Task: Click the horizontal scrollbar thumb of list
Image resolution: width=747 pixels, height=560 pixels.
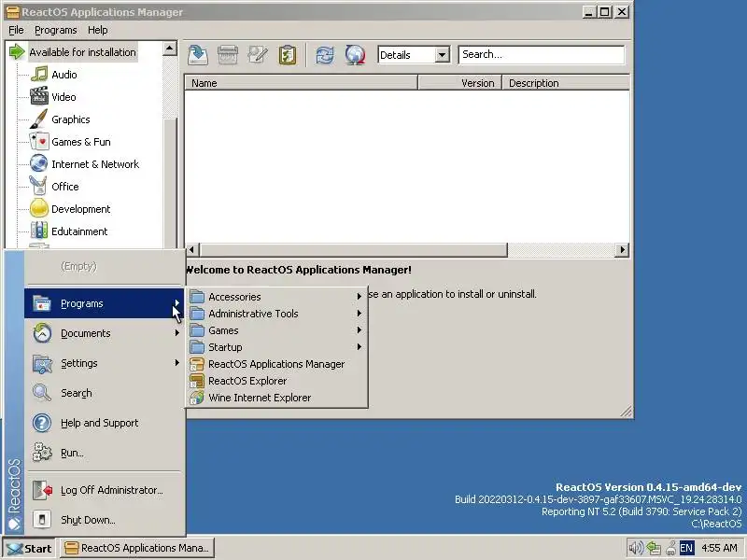Action: pyautogui.click(x=354, y=250)
